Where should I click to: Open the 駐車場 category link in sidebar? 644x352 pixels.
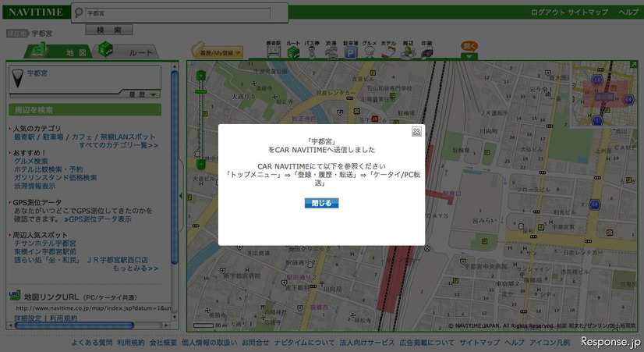coord(53,137)
